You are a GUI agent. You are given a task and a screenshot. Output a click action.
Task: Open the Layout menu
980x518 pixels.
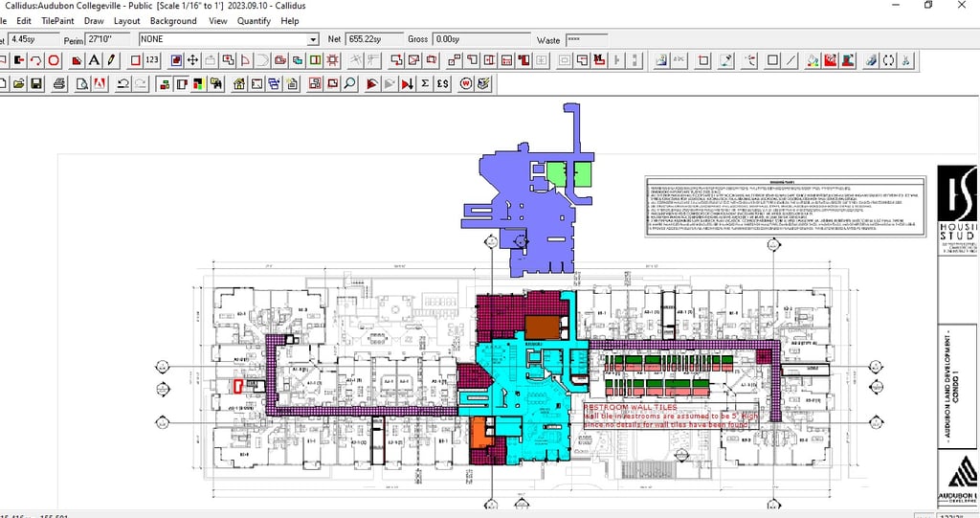(x=127, y=21)
